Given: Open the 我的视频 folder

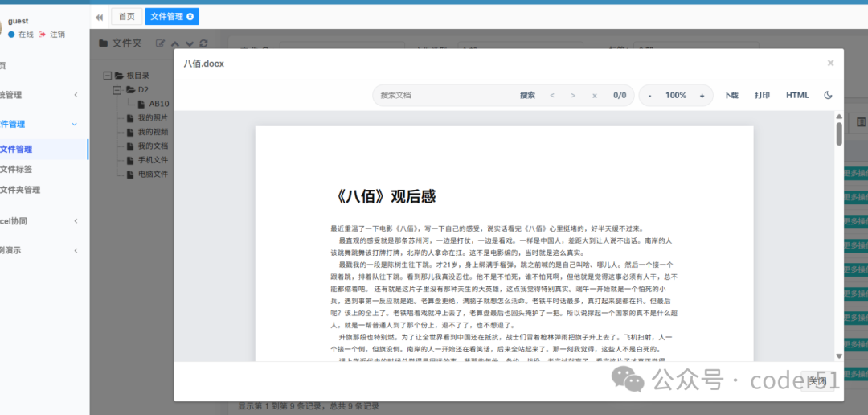Looking at the screenshot, I should 153,132.
